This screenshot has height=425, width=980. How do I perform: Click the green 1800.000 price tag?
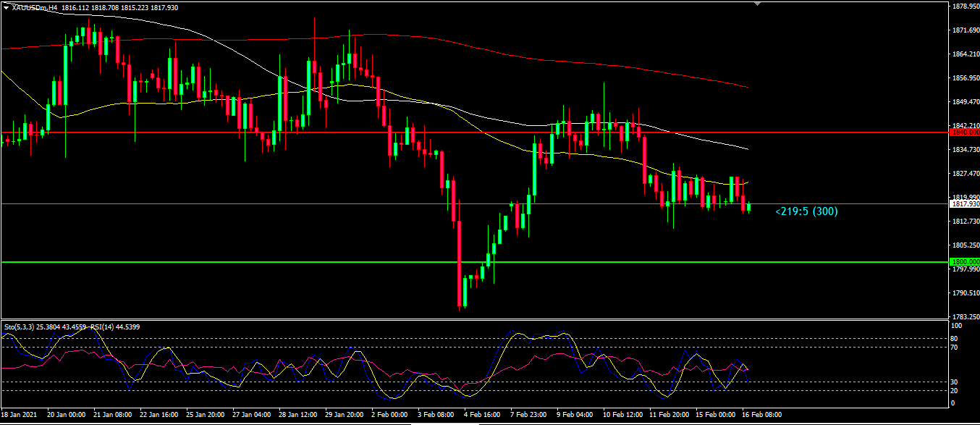[x=963, y=261]
